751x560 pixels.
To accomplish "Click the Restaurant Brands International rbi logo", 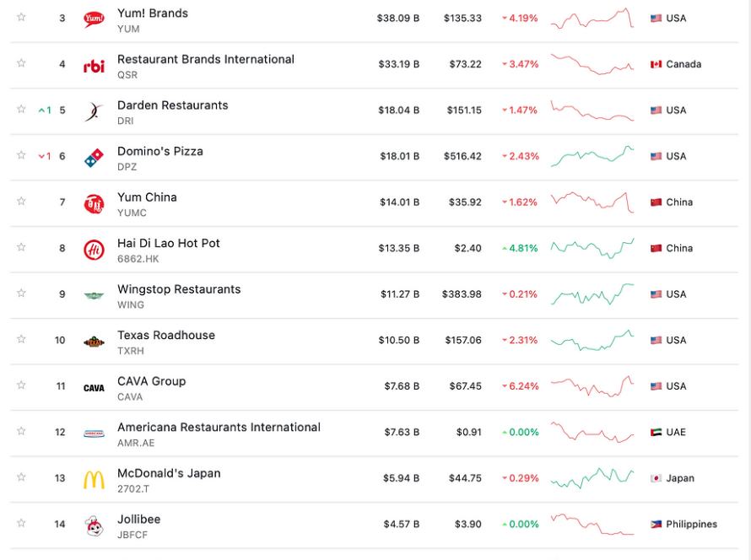I will tap(94, 66).
